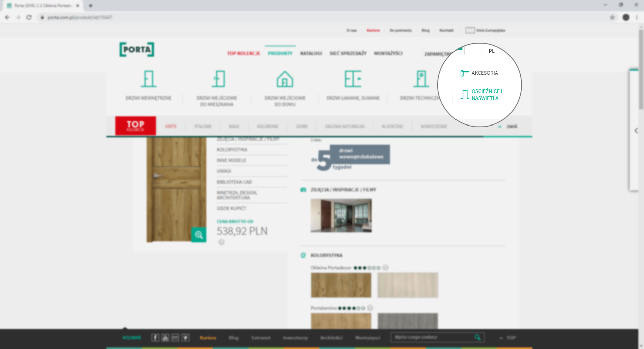This screenshot has height=349, width=644.
Task: Select the grey Portalamino swatch
Action: [x=408, y=321]
